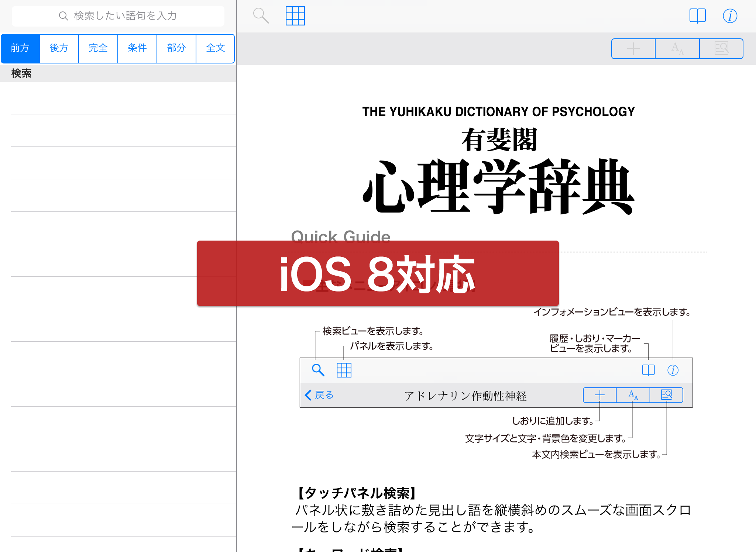Choose 全文 full-text search mode
Screen dimensions: 756x552
[x=215, y=48]
